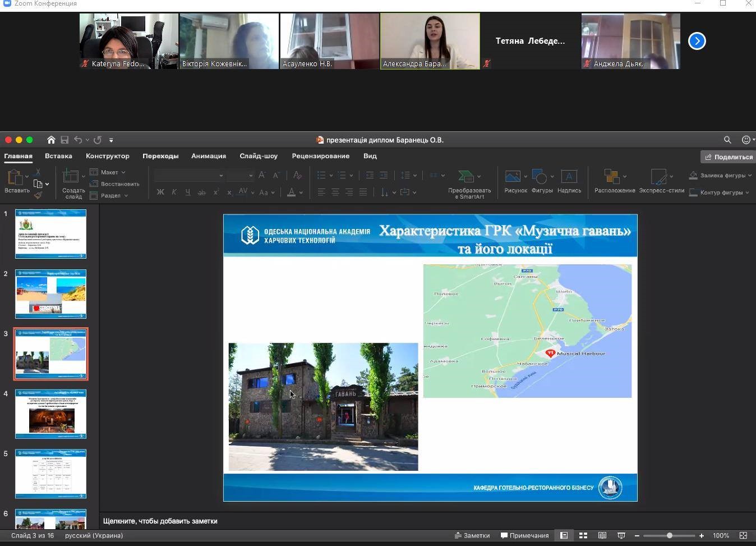Toggle center text alignment
This screenshot has width=756, height=546.
335,192
